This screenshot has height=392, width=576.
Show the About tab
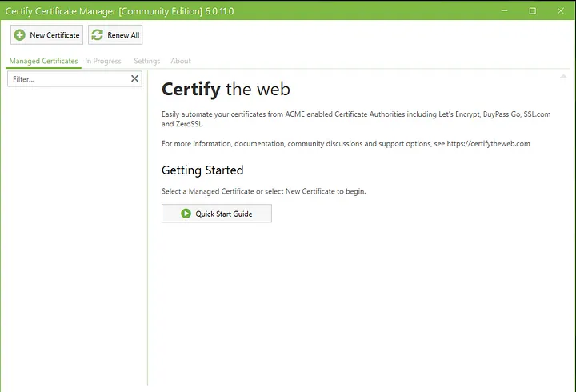pyautogui.click(x=181, y=61)
